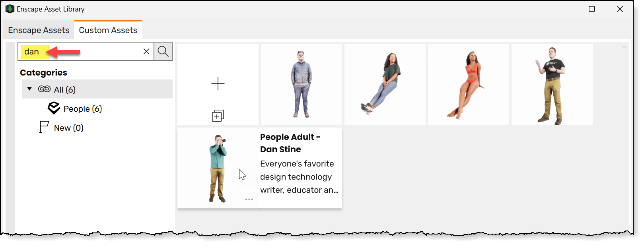Clear the search field text
The image size is (644, 246).
coord(146,51)
